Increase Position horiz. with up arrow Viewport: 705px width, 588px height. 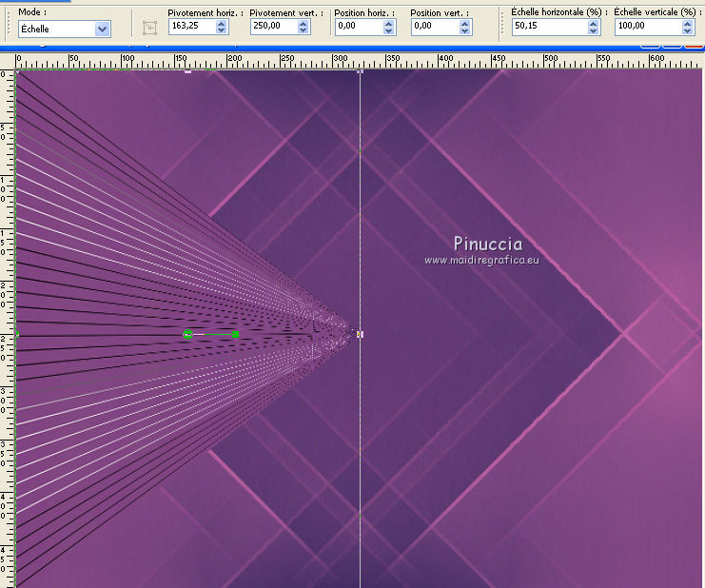389,24
